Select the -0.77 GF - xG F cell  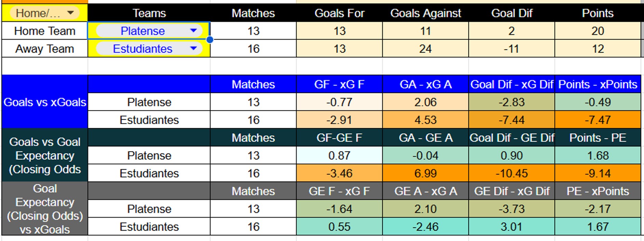(x=339, y=102)
